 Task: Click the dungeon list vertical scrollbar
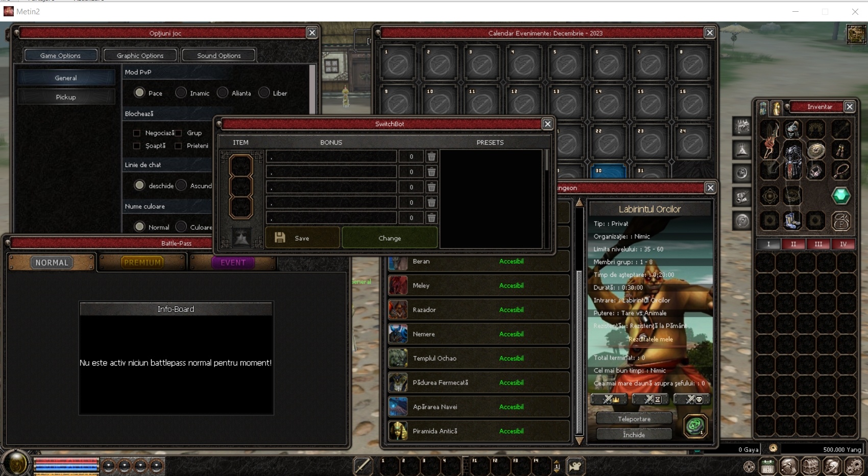click(580, 352)
